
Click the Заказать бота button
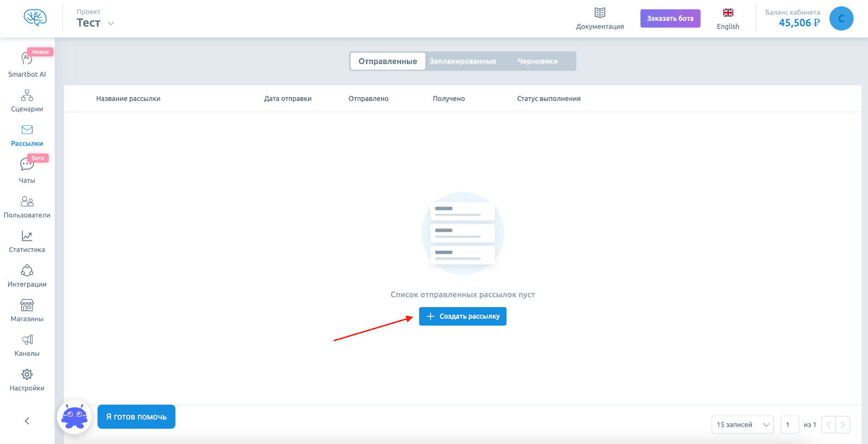(670, 18)
